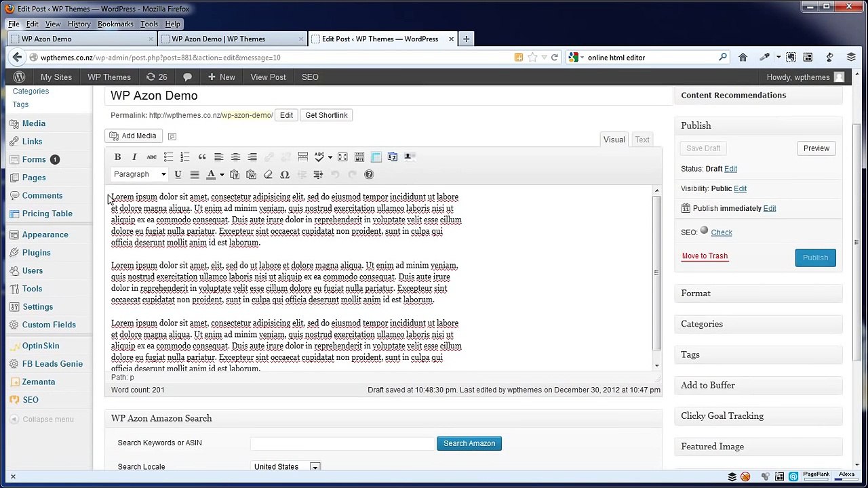Select the WP Azon Demo | WP Themes browser tab

coord(233,39)
